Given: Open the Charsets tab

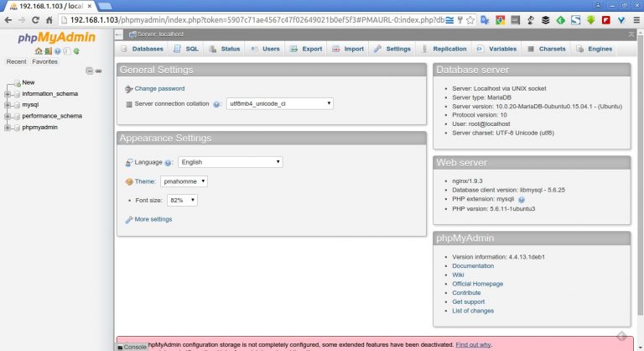Looking at the screenshot, I should coord(547,49).
